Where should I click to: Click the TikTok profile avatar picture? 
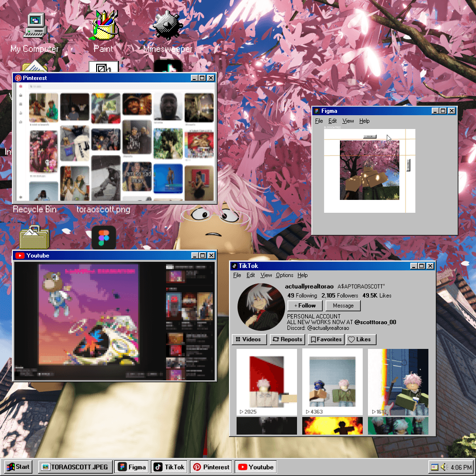pyautogui.click(x=261, y=307)
